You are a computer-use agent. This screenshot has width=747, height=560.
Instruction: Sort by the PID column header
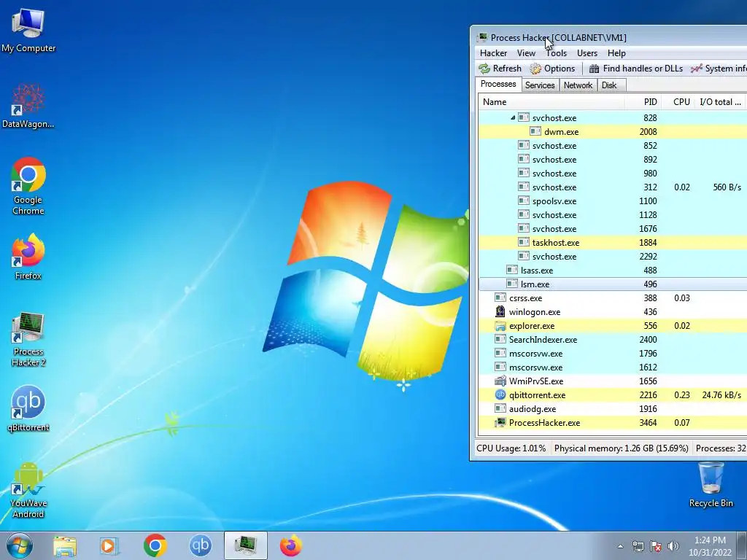point(643,102)
